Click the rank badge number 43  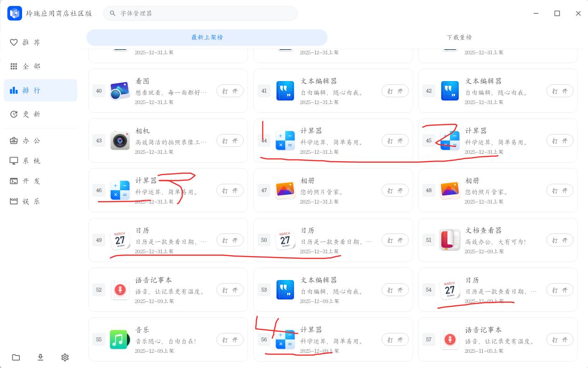pyautogui.click(x=99, y=140)
